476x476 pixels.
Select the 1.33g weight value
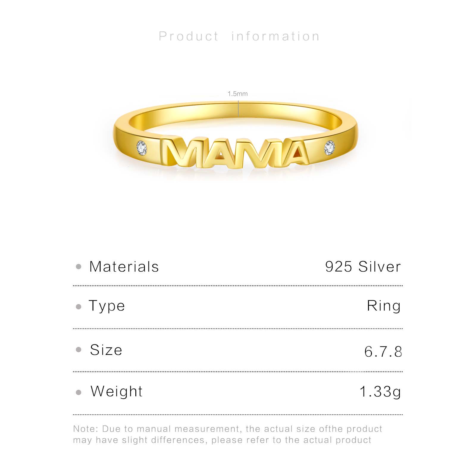click(380, 392)
